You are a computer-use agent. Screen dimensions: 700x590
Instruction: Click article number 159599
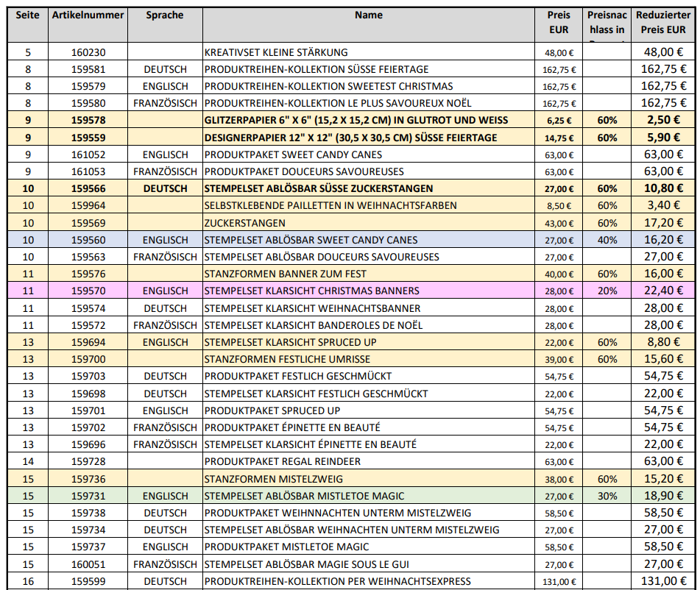click(x=88, y=580)
